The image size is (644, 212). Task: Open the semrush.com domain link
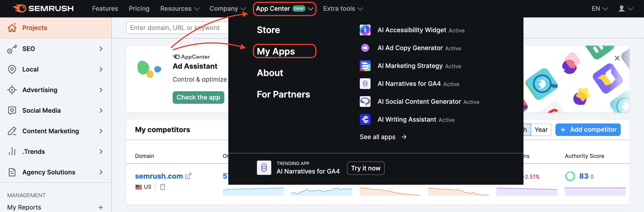click(159, 176)
